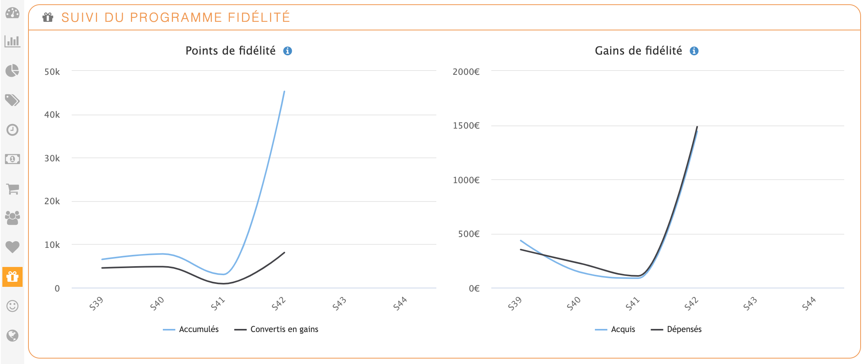Open the smiley satisfaction sidebar icon
Screen dimensions: 868x364
[12, 306]
